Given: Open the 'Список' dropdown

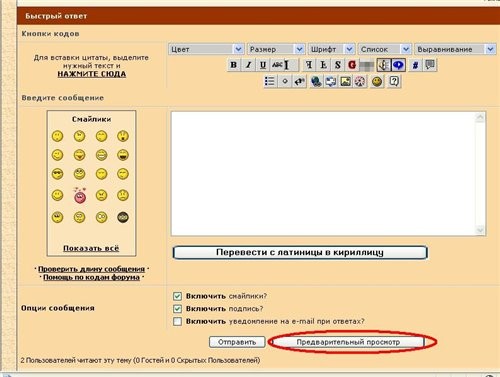Looking at the screenshot, I should (384, 49).
